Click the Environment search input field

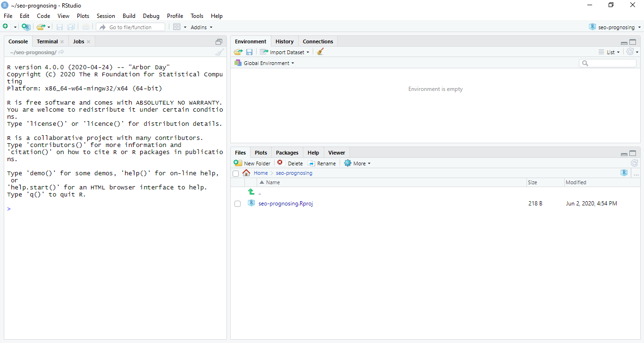[608, 63]
